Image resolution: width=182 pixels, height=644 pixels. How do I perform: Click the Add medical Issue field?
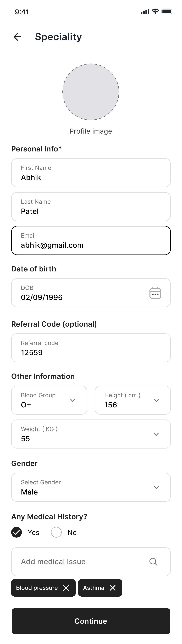(x=80, y=562)
